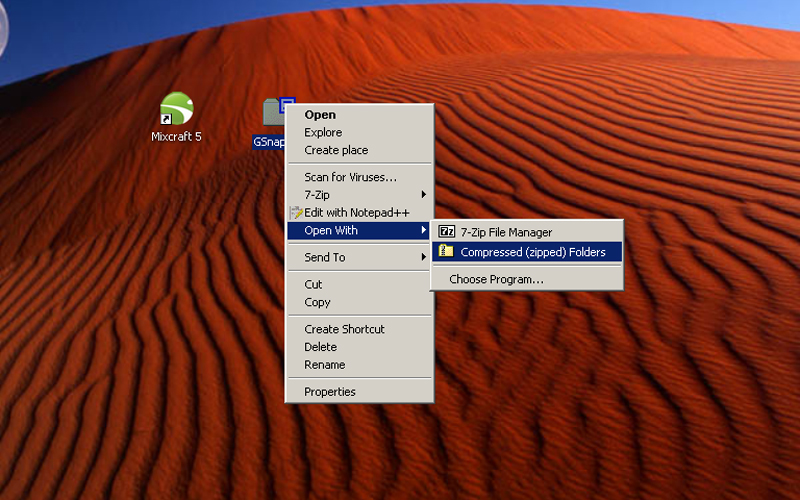Choose Copy from the context menu

click(x=359, y=302)
